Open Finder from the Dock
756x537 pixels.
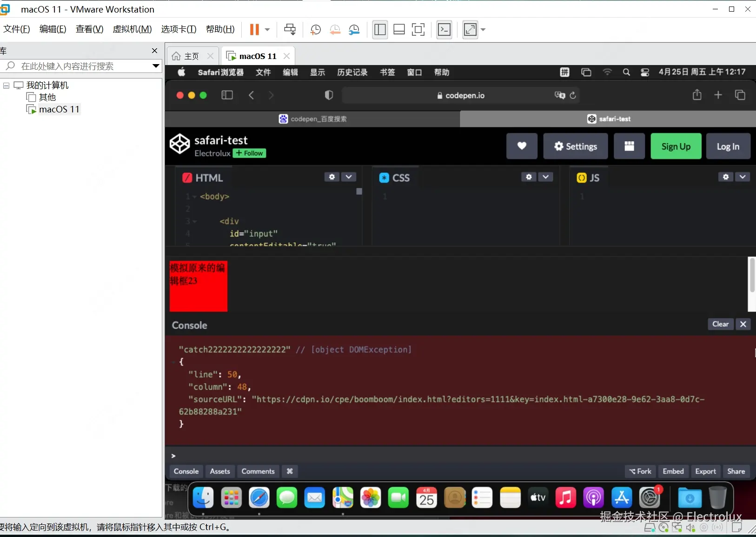[203, 498]
